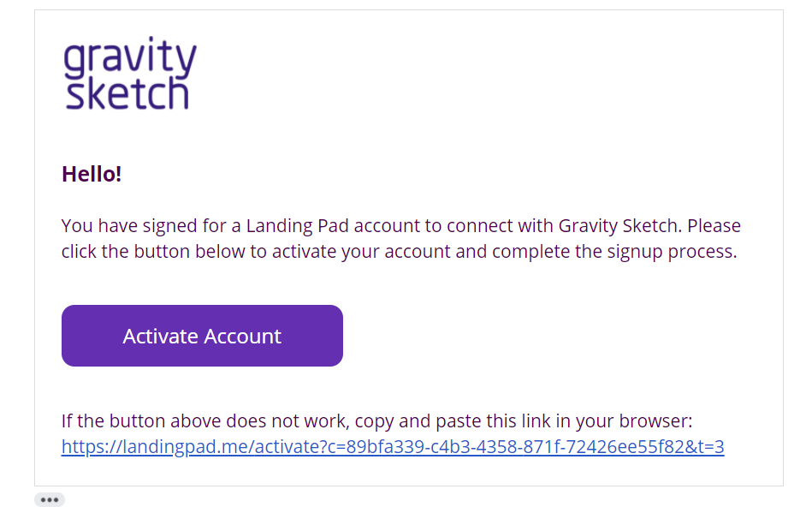
Task: Click the 'signup process' text
Action: tap(672, 252)
